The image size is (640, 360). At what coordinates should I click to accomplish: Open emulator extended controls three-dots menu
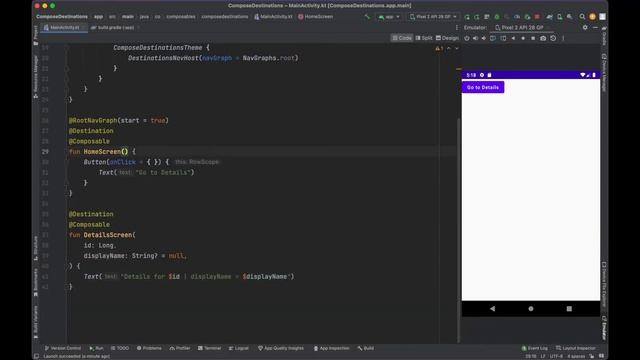click(563, 38)
